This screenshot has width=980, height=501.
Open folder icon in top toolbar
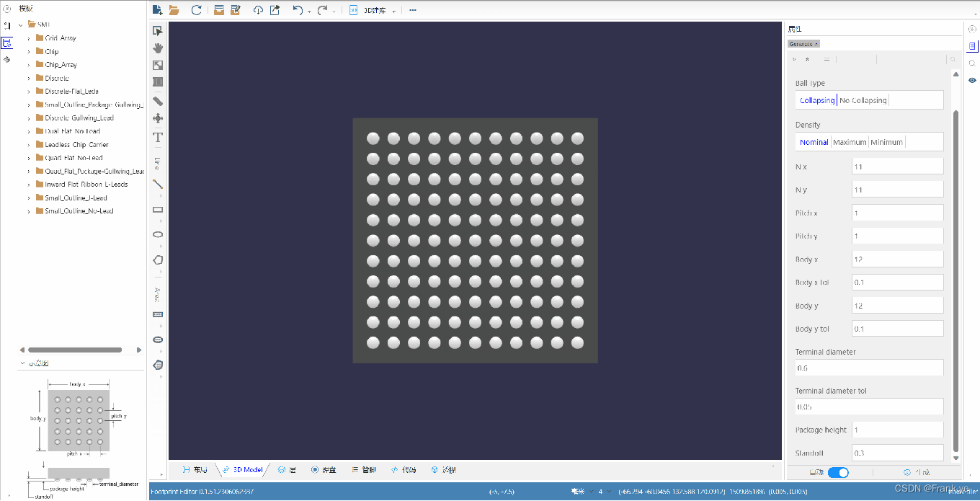tap(174, 10)
